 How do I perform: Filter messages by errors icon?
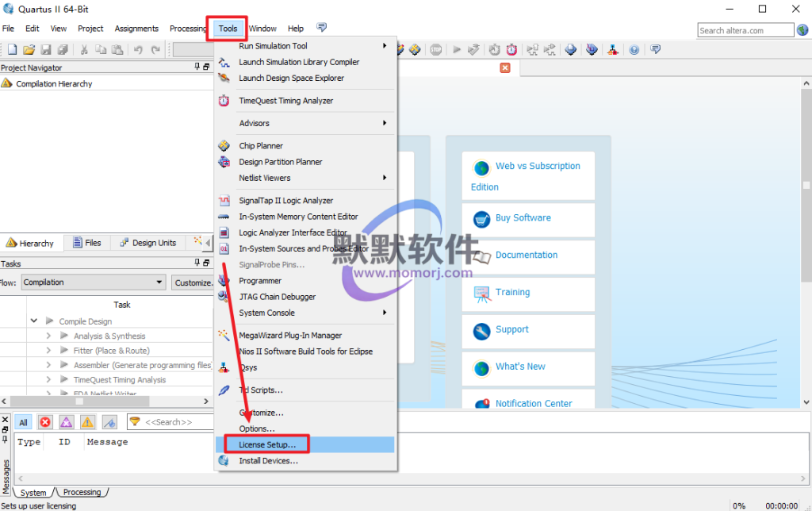(45, 422)
